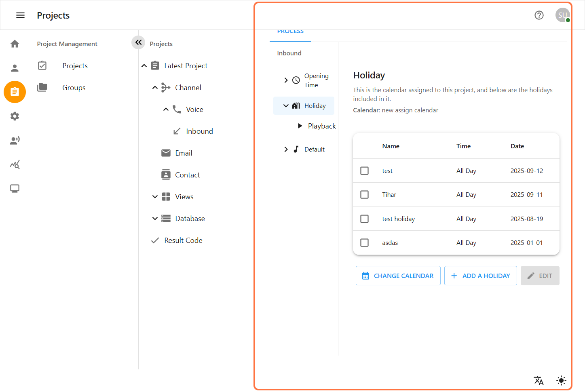Image resolution: width=585 pixels, height=392 pixels.
Task: Switch to the Process tab
Action: [290, 32]
